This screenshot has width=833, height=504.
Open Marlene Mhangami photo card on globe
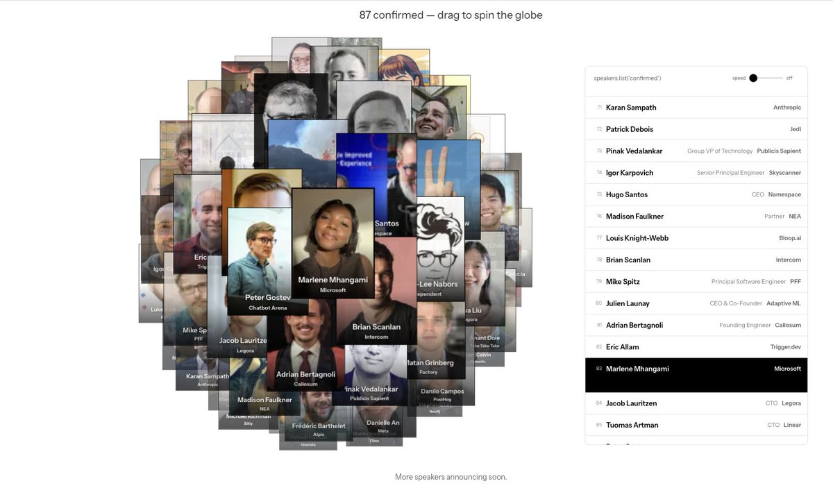(x=333, y=243)
